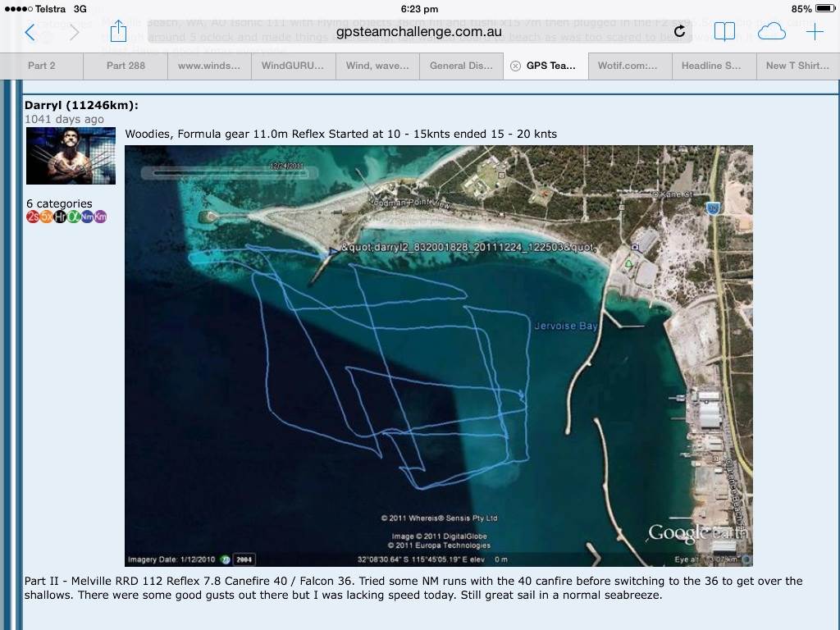
Task: Open the Bookmarks book icon
Action: tap(724, 32)
